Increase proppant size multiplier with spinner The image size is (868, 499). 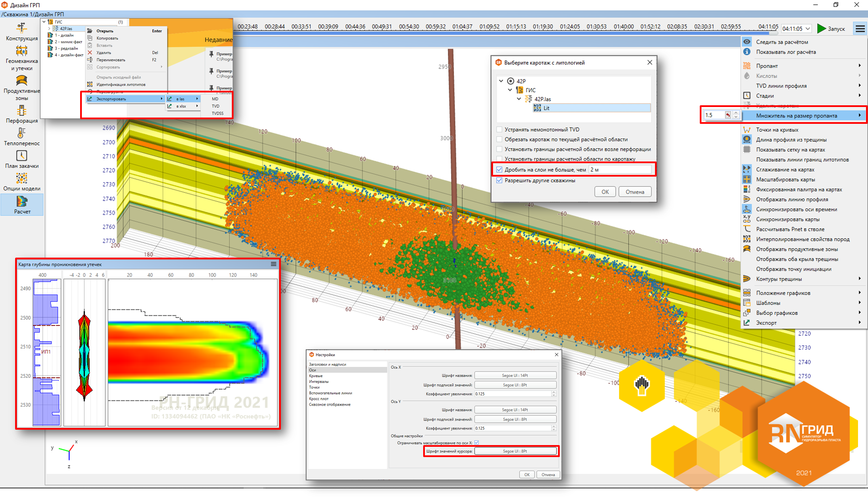pos(736,113)
